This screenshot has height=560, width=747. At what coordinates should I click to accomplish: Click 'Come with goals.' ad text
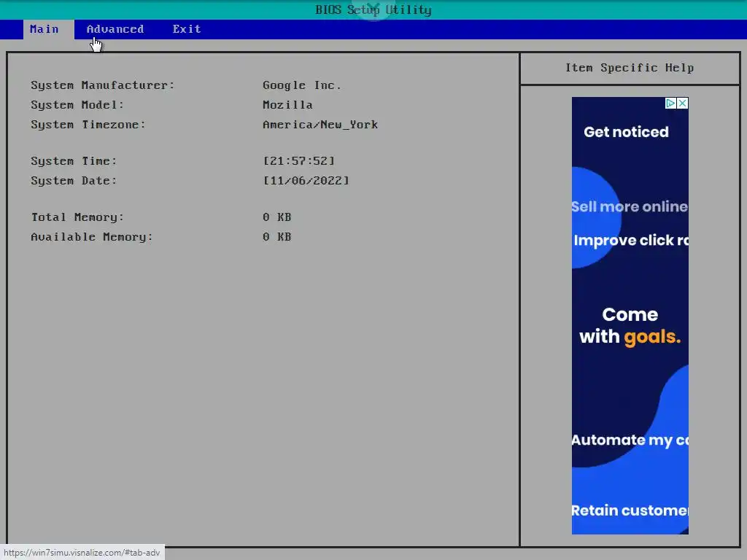tap(630, 326)
